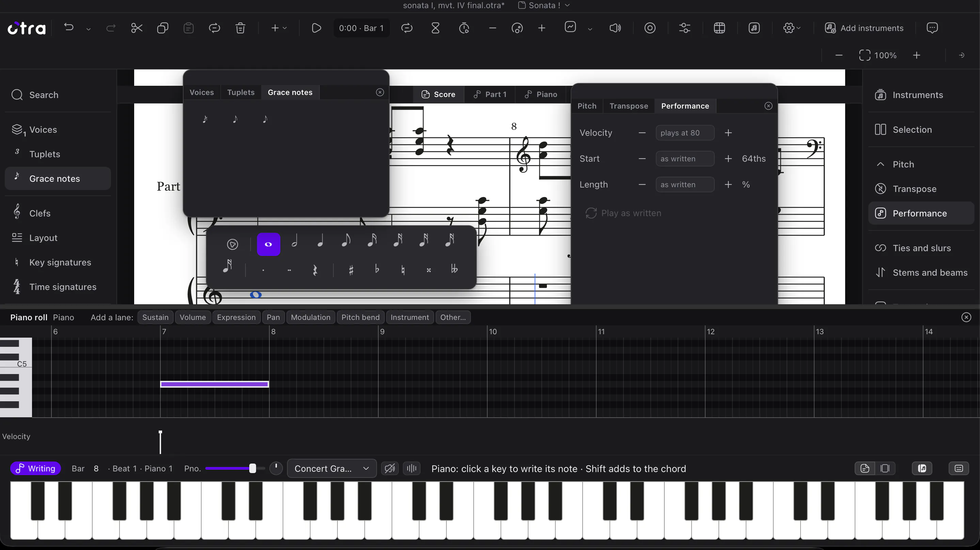Image resolution: width=980 pixels, height=550 pixels.
Task: Click the speaker volume icon in toolbar
Action: pyautogui.click(x=615, y=28)
